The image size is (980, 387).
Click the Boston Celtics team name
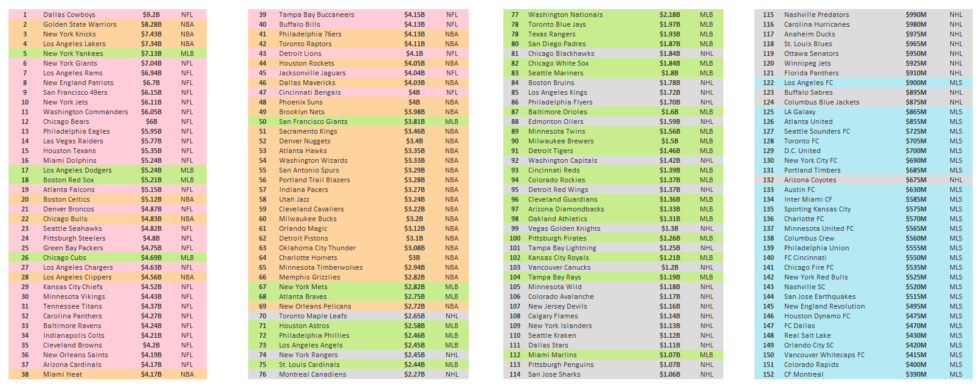[66, 199]
